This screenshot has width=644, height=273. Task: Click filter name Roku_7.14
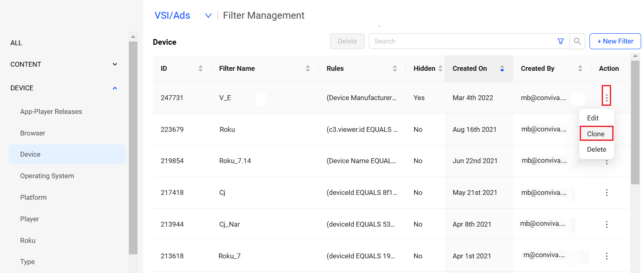point(235,161)
